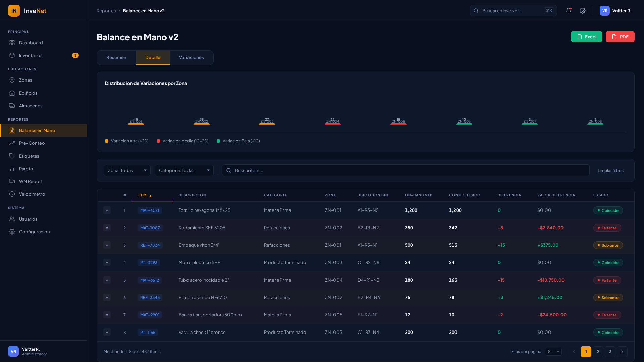
Task: Toggle Variacion Baja legend item
Action: [x=238, y=141]
